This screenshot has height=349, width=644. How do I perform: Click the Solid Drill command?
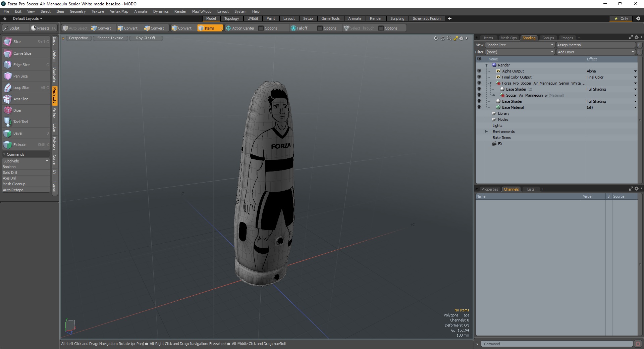26,172
